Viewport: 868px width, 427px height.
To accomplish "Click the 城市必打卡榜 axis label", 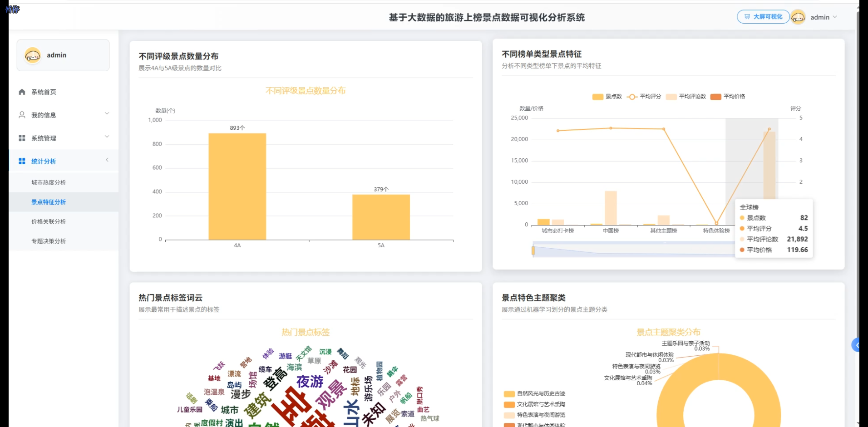I will 557,231.
